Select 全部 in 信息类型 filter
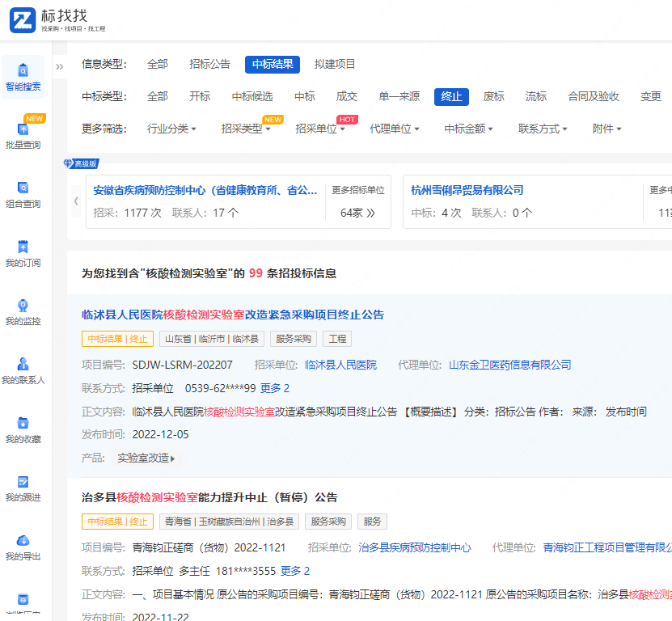 coord(158,65)
